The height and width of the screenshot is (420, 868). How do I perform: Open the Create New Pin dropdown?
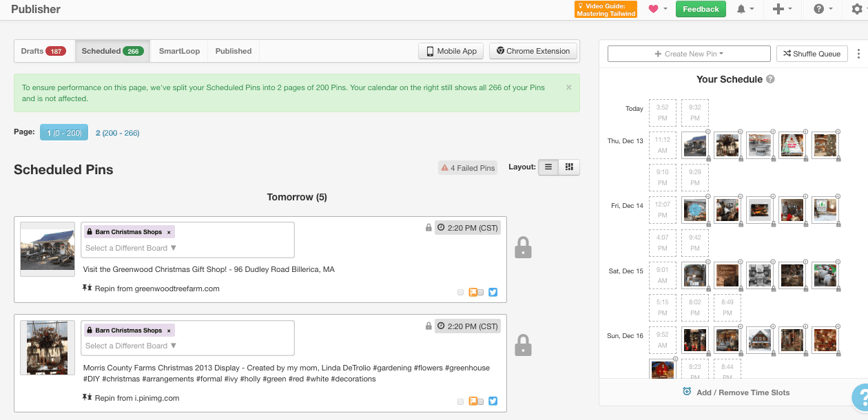pyautogui.click(x=689, y=54)
